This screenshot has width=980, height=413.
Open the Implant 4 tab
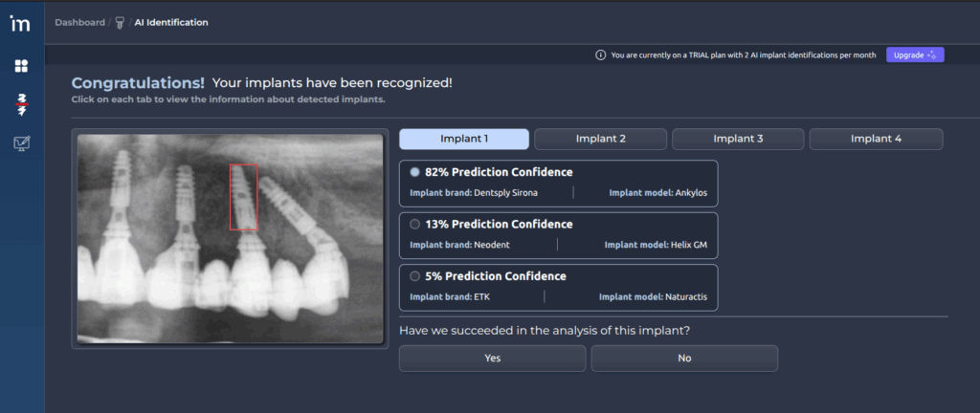pos(876,139)
